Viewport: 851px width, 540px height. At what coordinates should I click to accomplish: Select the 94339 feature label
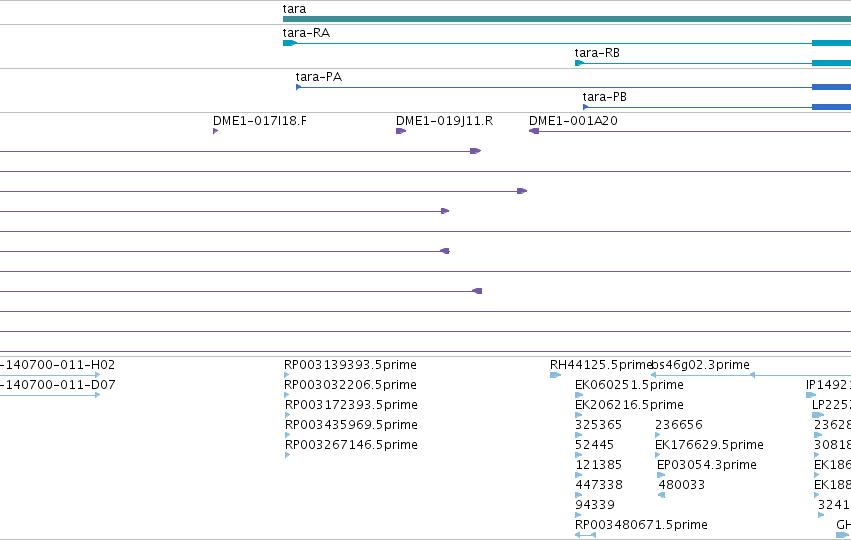click(x=595, y=505)
